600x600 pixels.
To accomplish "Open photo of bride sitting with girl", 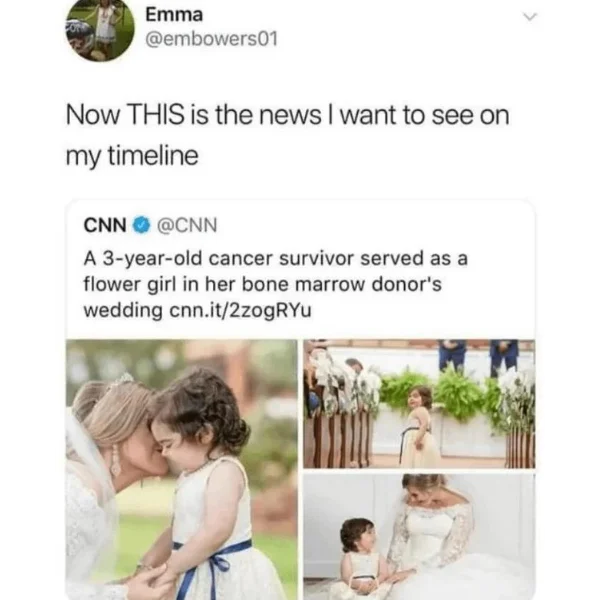I will [419, 537].
